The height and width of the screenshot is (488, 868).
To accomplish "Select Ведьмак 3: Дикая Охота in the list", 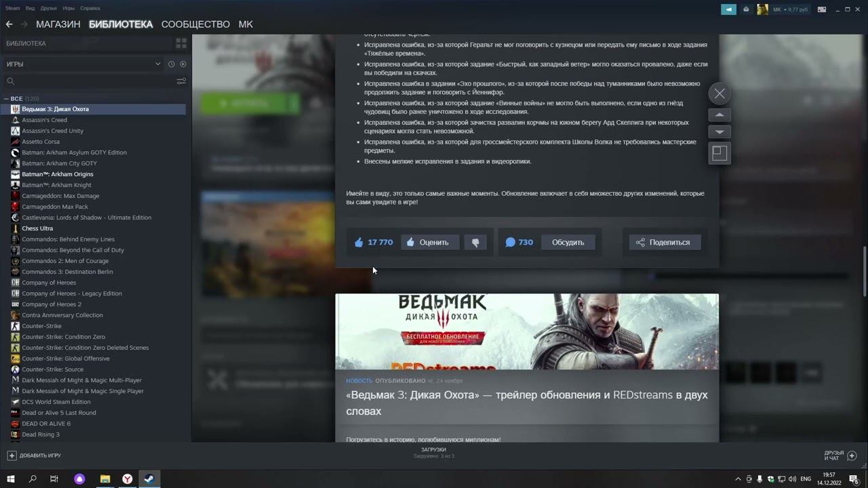I will tap(93, 109).
